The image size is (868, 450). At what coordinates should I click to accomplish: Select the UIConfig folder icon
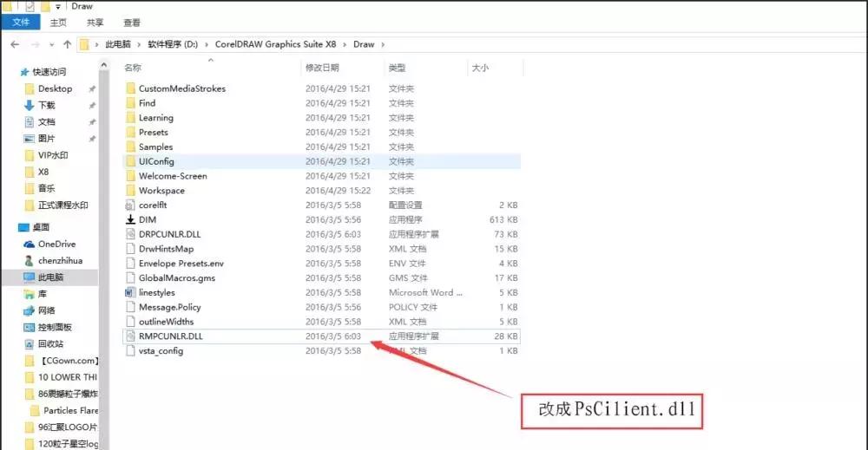130,161
